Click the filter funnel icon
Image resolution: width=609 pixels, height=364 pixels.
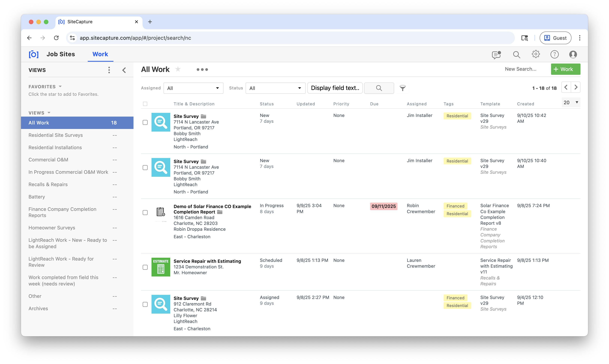tap(402, 88)
